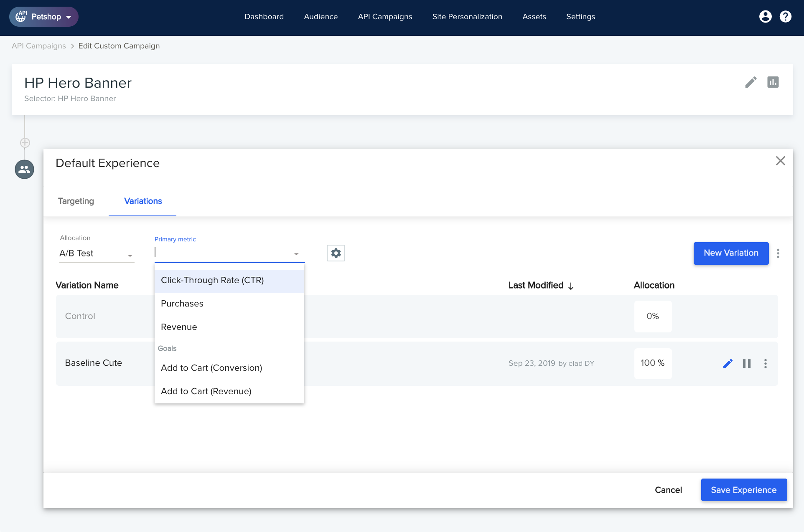The image size is (804, 532).
Task: Select Add to Cart (Conversion) goal
Action: [229, 368]
